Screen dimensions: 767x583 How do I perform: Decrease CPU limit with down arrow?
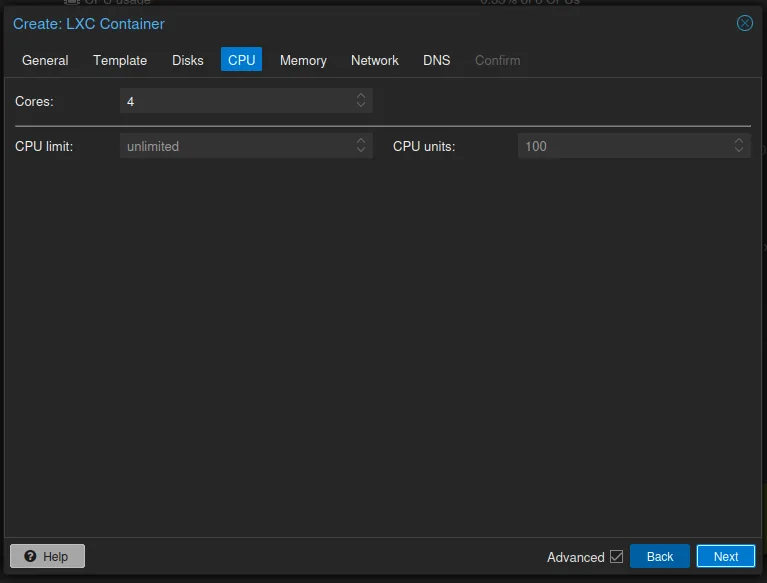click(361, 150)
